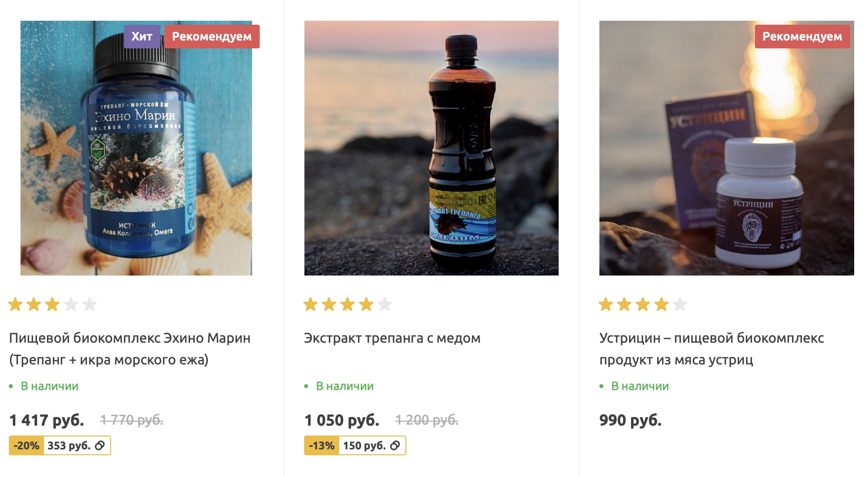Open Пищевой биокомплекс Эхино Марин product link

coord(130,349)
